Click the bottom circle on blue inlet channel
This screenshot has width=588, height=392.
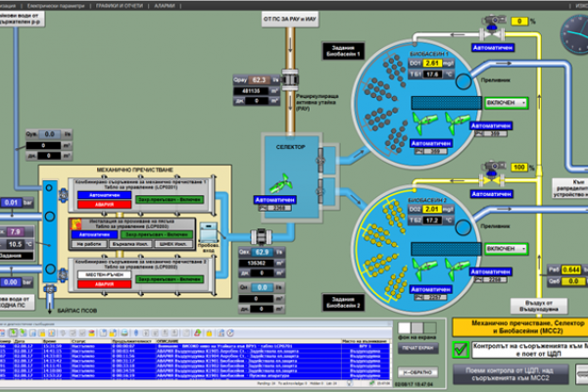tap(50, 269)
